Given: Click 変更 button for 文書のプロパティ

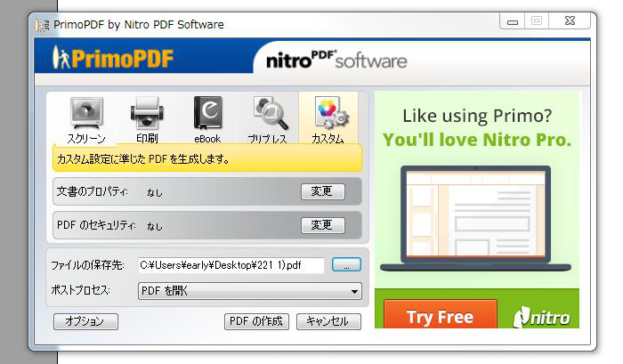Looking at the screenshot, I should point(322,191).
